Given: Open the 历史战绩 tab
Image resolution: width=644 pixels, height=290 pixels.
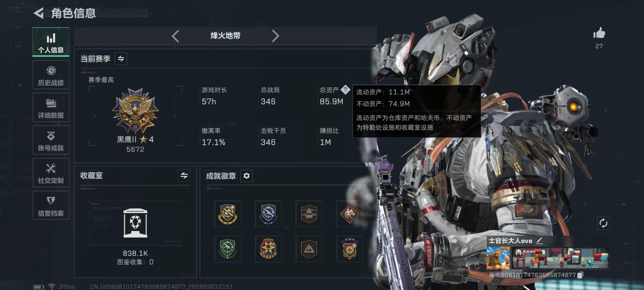Looking at the screenshot, I should 51,75.
